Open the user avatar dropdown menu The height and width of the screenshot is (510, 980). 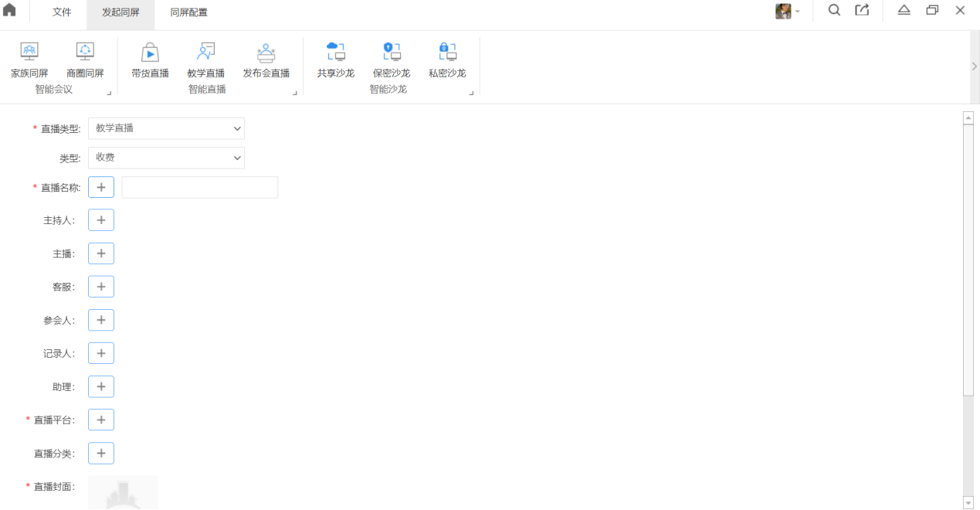pos(788,12)
